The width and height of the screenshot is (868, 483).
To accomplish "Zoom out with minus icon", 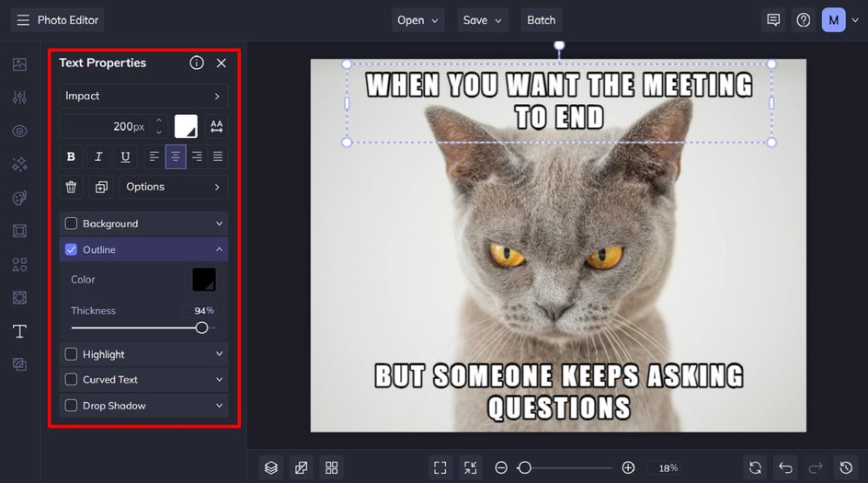I will coord(501,468).
